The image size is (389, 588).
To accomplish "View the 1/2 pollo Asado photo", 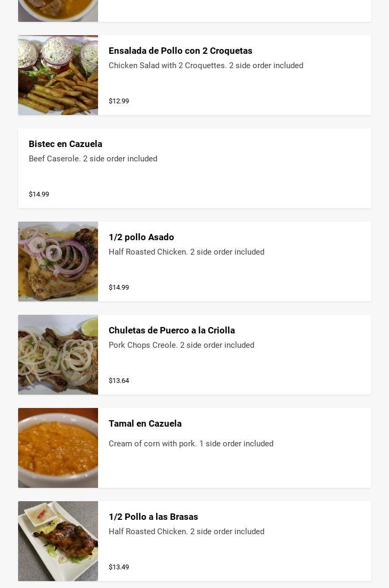I will 58,262.
